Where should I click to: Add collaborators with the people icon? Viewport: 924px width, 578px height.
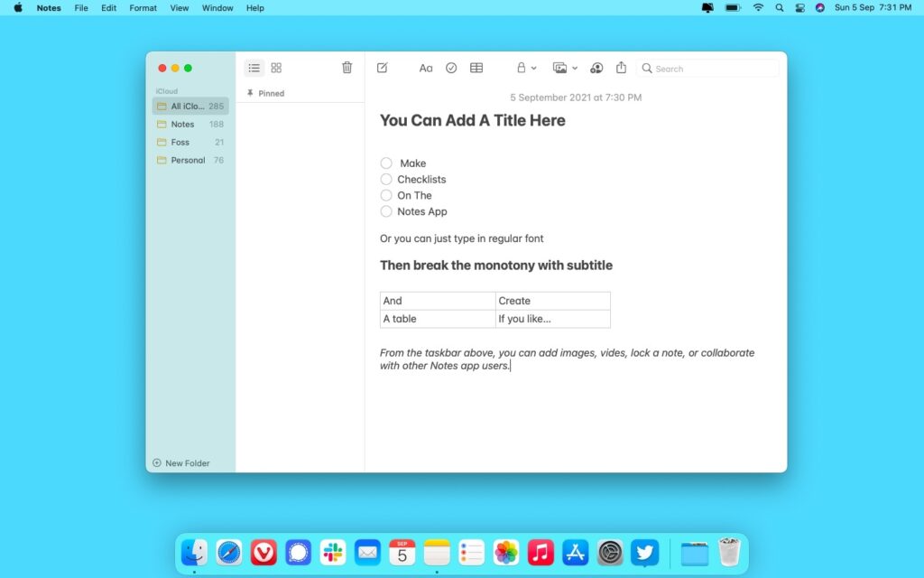point(596,67)
